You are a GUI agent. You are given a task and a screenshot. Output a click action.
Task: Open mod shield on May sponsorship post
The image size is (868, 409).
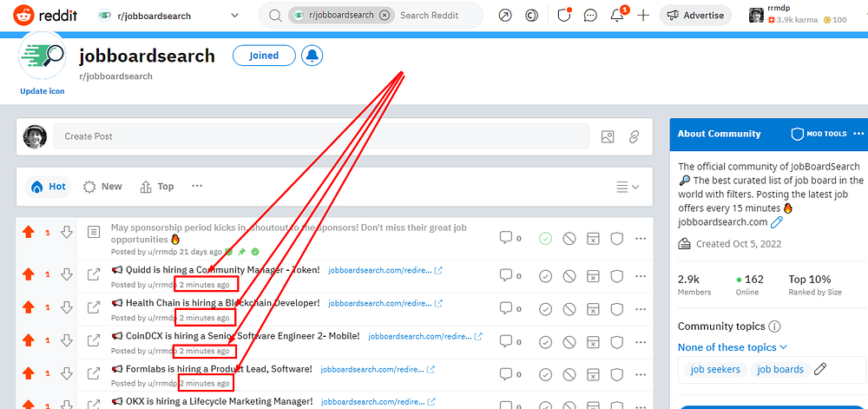tap(616, 239)
